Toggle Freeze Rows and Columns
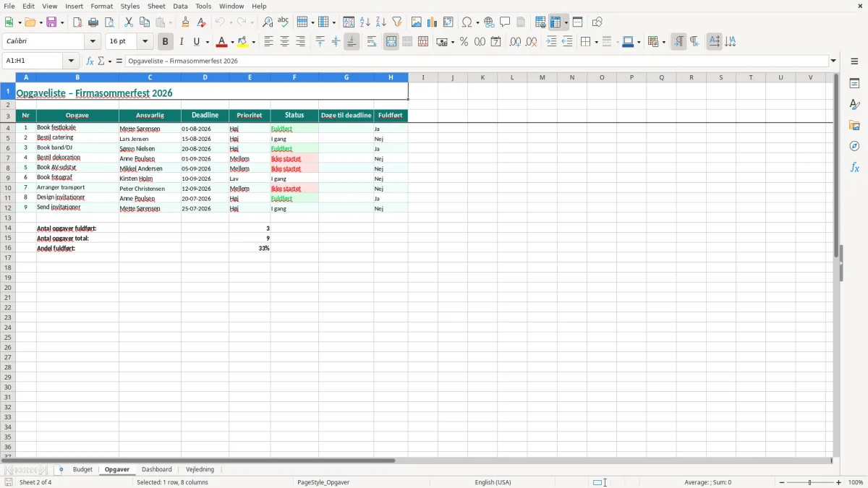Image resolution: width=868 pixels, height=488 pixels. coord(556,22)
